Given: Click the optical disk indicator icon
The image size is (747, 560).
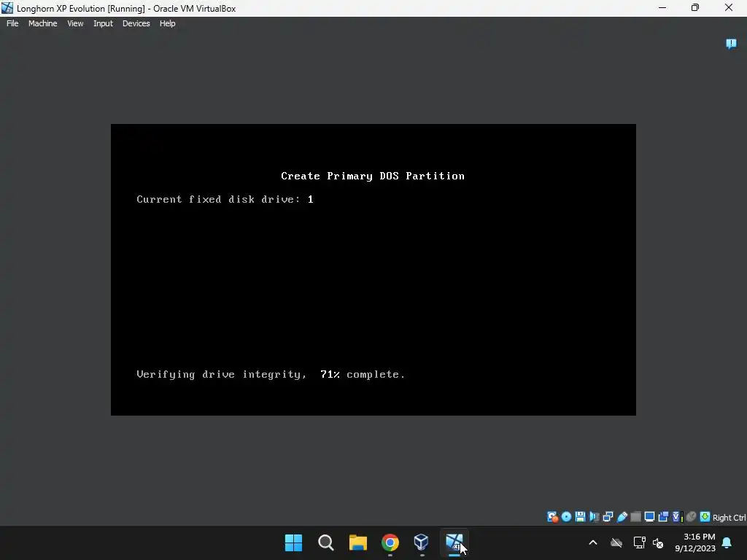Looking at the screenshot, I should click(566, 517).
